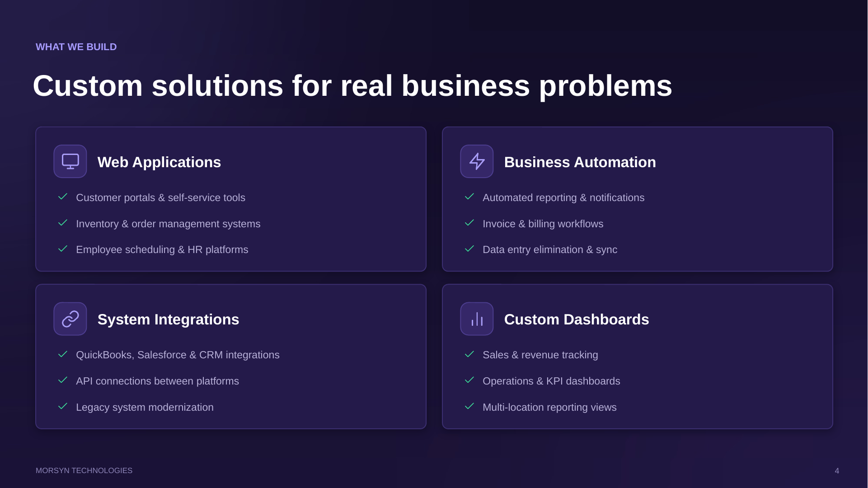
Task: Click checkmark beside Multi-location reporting views
Action: 469,406
